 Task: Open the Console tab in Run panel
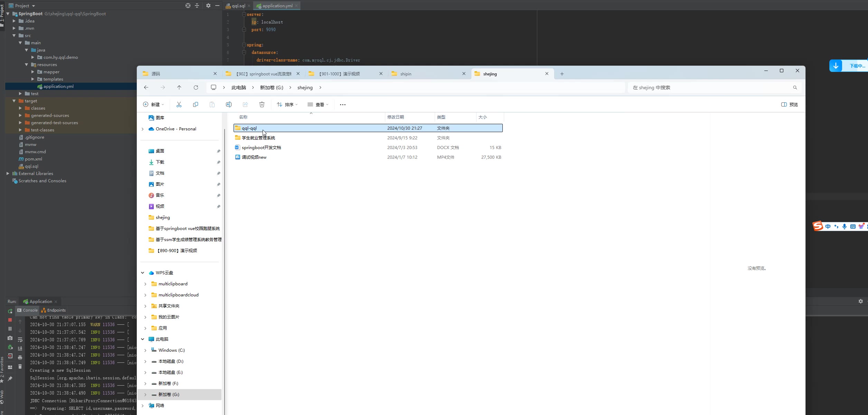tap(28, 310)
